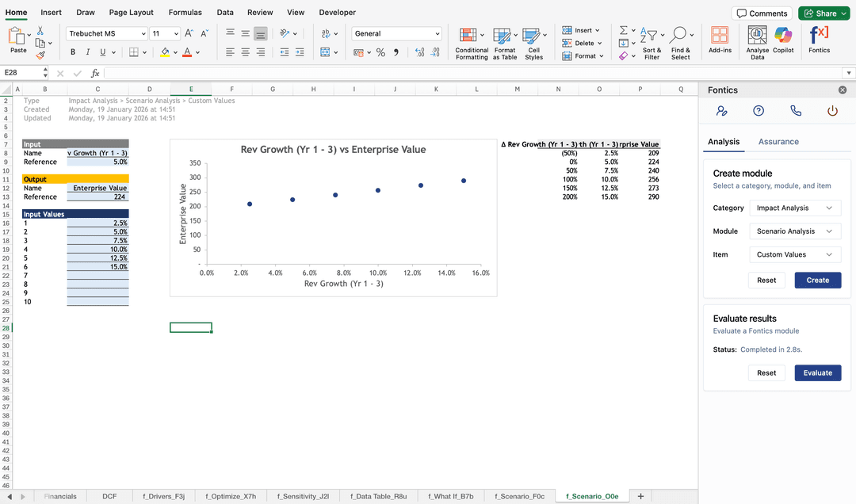Expand the Paste options arrow
856x504 pixels.
click(x=29, y=36)
